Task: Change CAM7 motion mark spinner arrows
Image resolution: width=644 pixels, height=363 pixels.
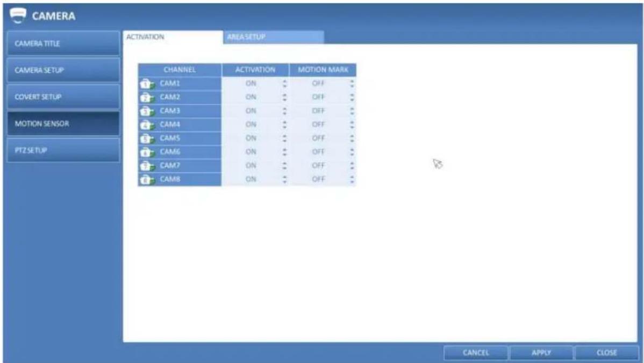Action: point(352,166)
